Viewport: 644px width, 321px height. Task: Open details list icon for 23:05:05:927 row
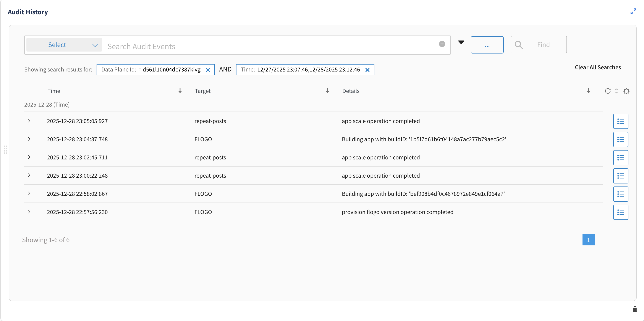(x=620, y=121)
